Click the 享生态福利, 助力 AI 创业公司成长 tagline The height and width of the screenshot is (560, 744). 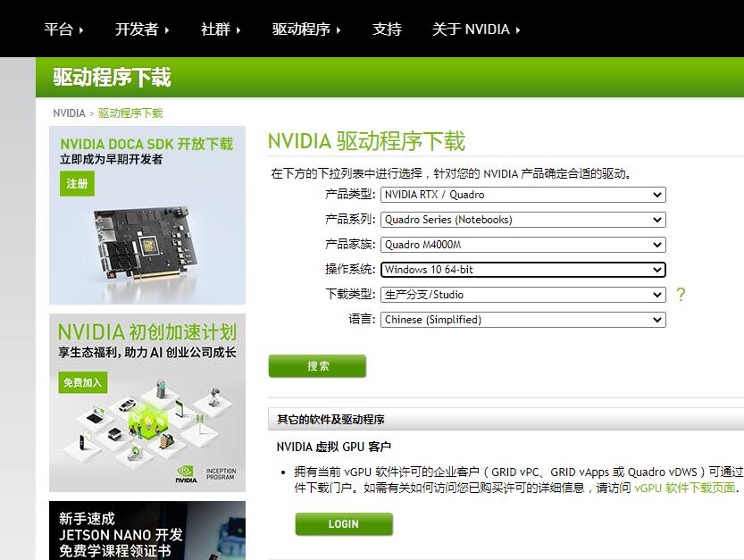coord(147,353)
